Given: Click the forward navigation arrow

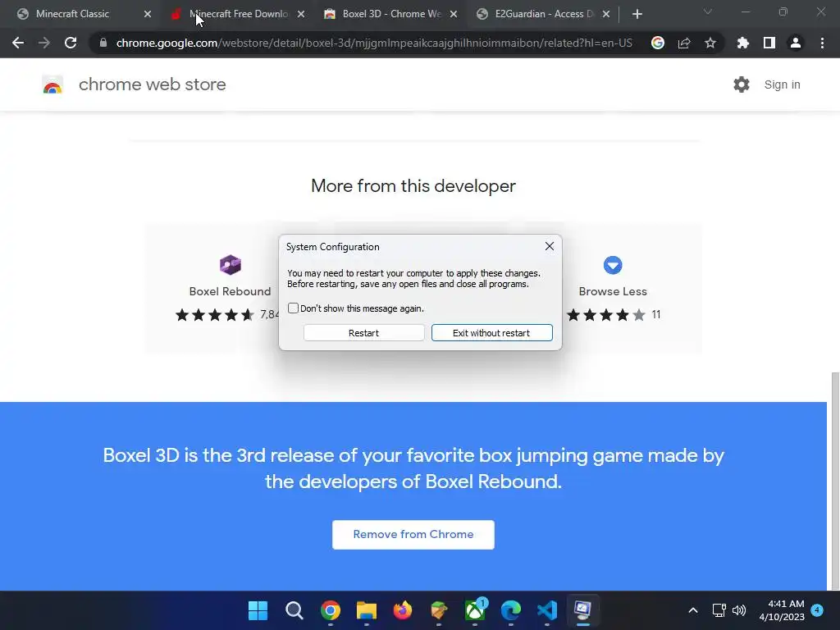Looking at the screenshot, I should point(44,43).
